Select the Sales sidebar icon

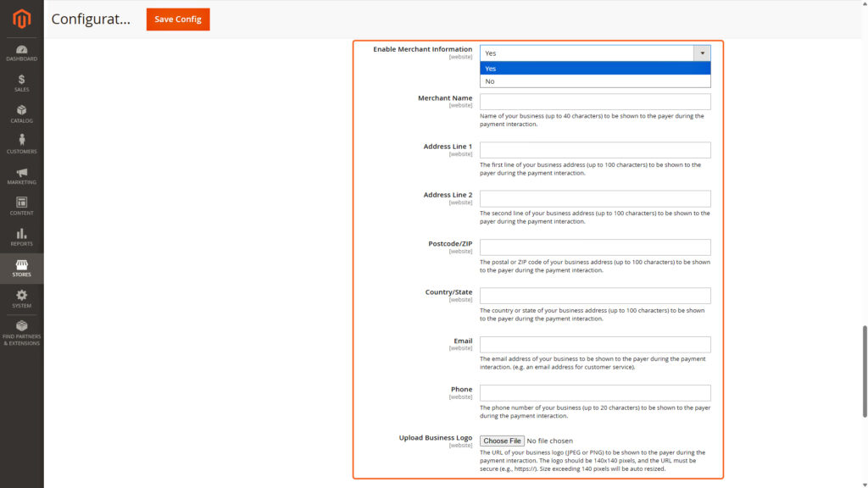point(20,83)
